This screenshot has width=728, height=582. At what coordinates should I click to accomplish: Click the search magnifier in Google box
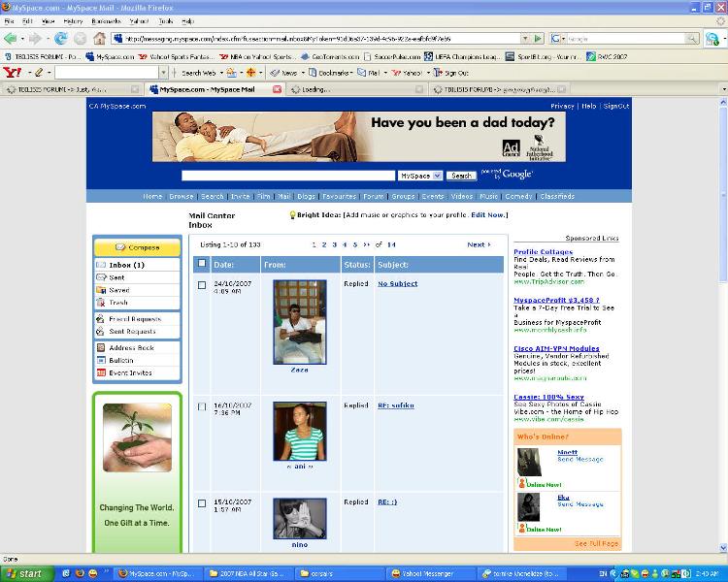coord(692,39)
